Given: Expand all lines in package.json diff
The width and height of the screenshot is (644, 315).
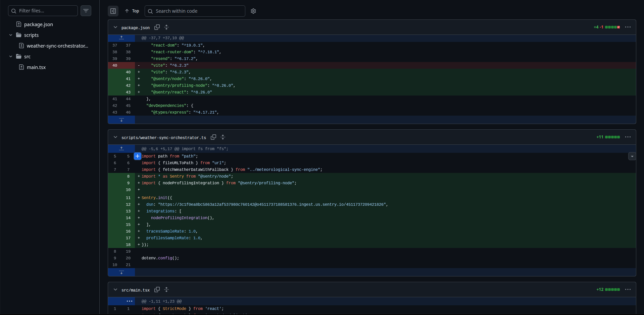Looking at the screenshot, I should pos(166,27).
